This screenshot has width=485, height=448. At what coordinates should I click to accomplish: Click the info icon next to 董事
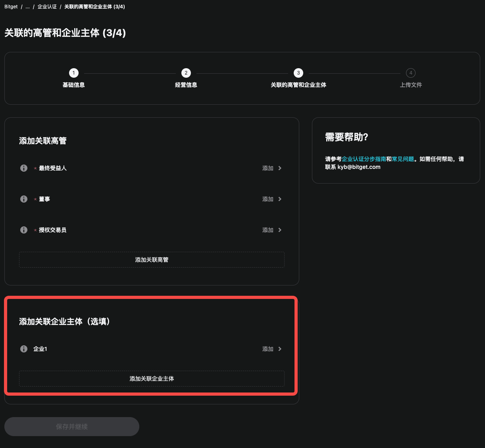pyautogui.click(x=23, y=199)
